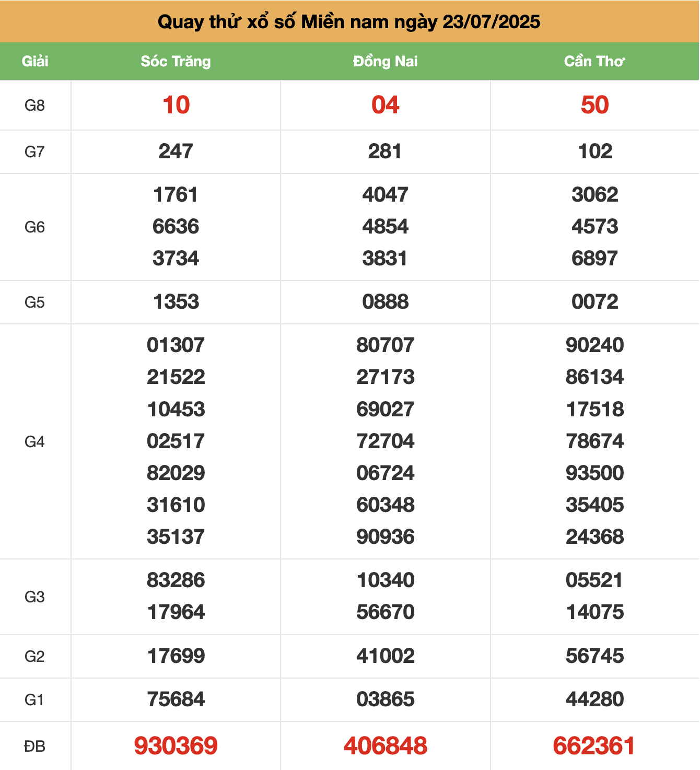This screenshot has width=700, height=770.
Task: Click the Sóc Trăng column header
Action: (176, 61)
